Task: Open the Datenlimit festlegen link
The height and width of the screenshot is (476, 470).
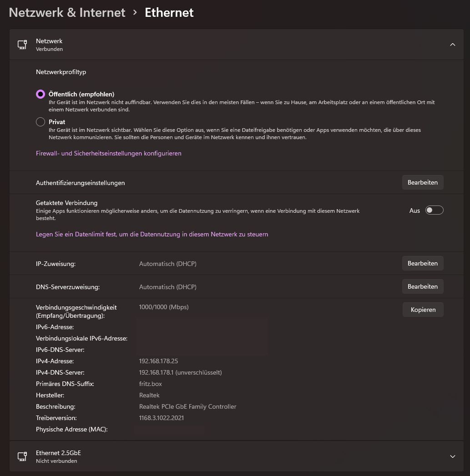Action: (152, 234)
